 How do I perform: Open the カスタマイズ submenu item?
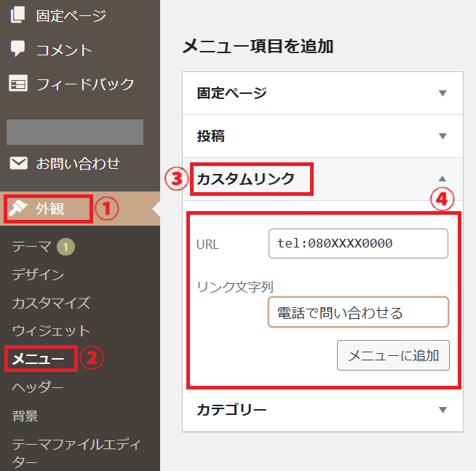coord(51,302)
